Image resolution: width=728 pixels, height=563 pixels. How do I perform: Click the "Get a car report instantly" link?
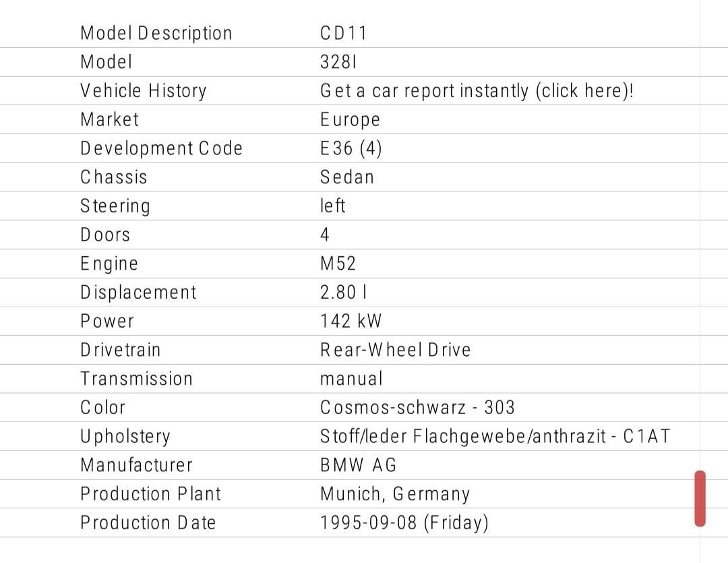pyautogui.click(x=477, y=91)
